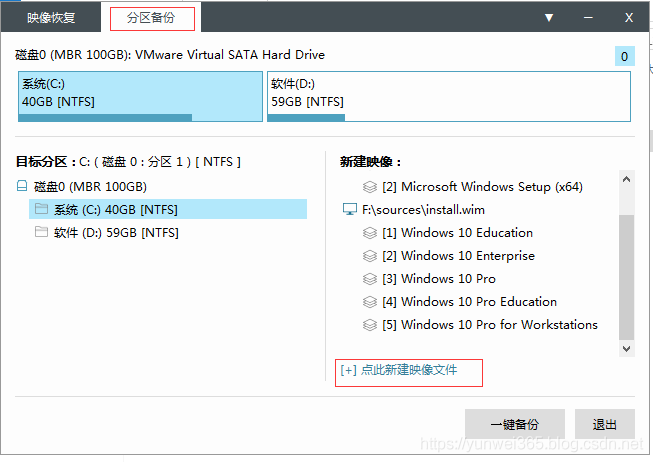Viewport: 653px width, 462px height.
Task: Select F:\sources\install.wim entry
Action: click(x=423, y=210)
